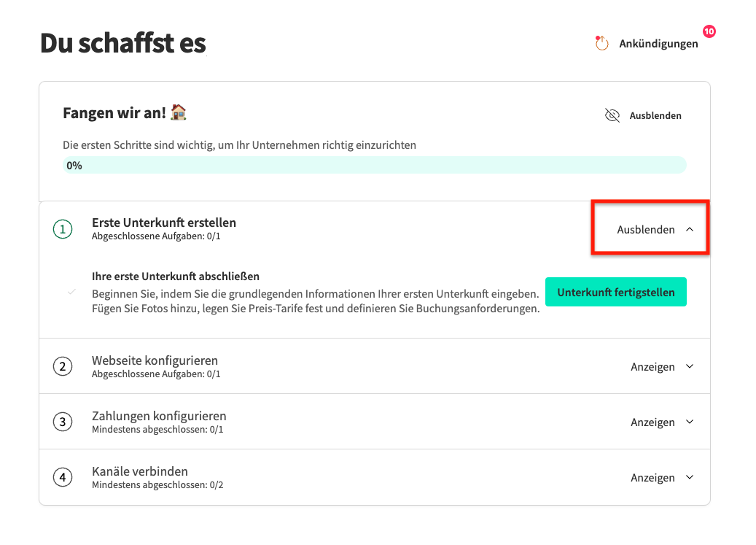Click the 0% setup progress bar
756x545 pixels.
click(375, 165)
